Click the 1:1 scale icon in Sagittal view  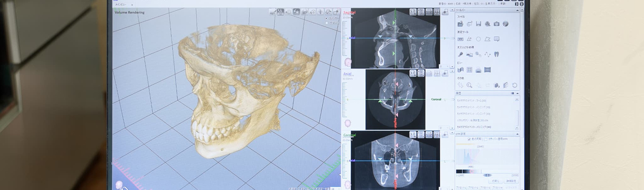(x=413, y=11)
